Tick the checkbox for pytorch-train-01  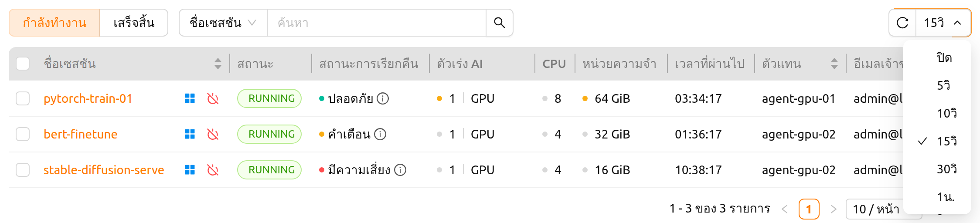(23, 98)
